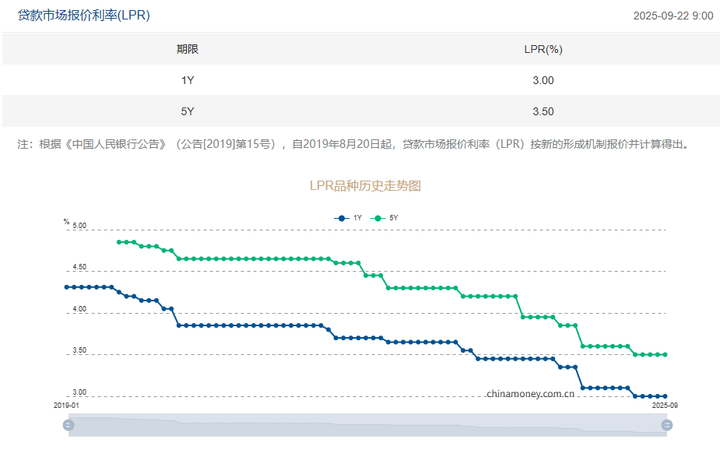Click the last 1Y data point on the chart
Viewport: 720px width, 457px height.
click(665, 396)
